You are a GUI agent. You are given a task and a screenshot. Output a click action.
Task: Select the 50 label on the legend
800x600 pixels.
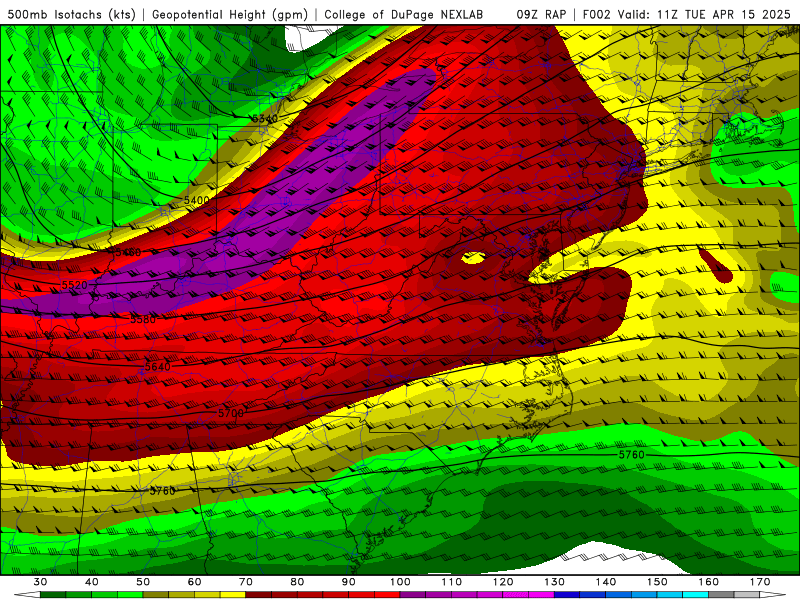point(143,582)
